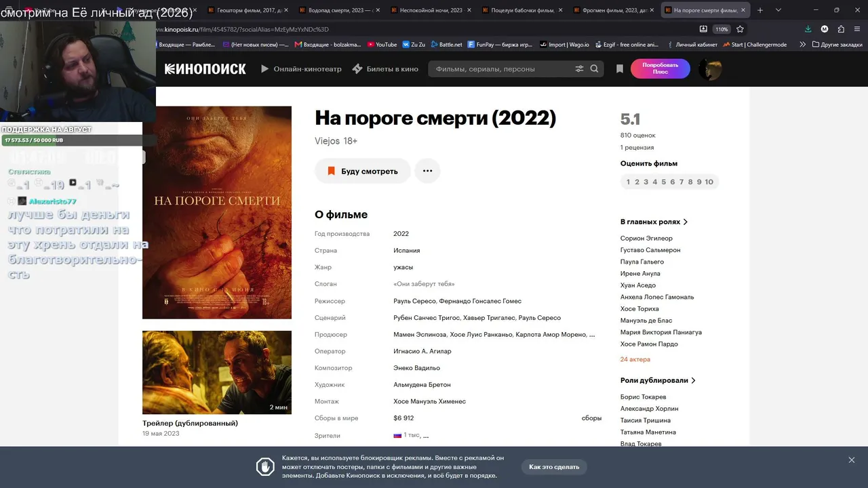868x488 pixels.
Task: Expand the Роли дублировали section
Action: point(658,380)
